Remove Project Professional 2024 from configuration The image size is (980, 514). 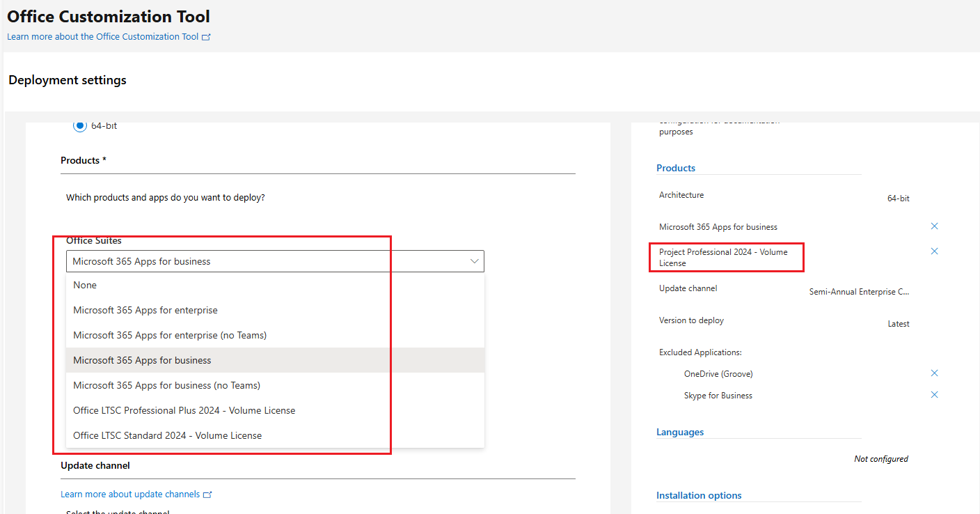click(x=934, y=251)
